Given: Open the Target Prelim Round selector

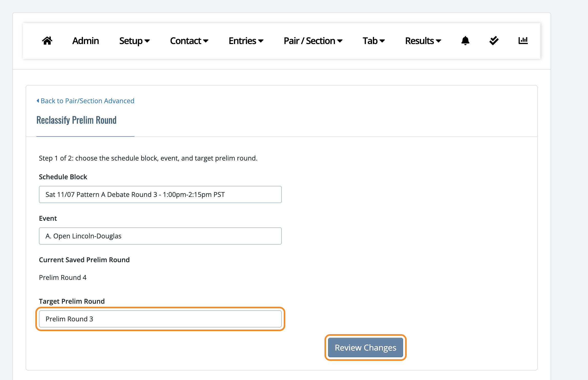Looking at the screenshot, I should pyautogui.click(x=160, y=319).
